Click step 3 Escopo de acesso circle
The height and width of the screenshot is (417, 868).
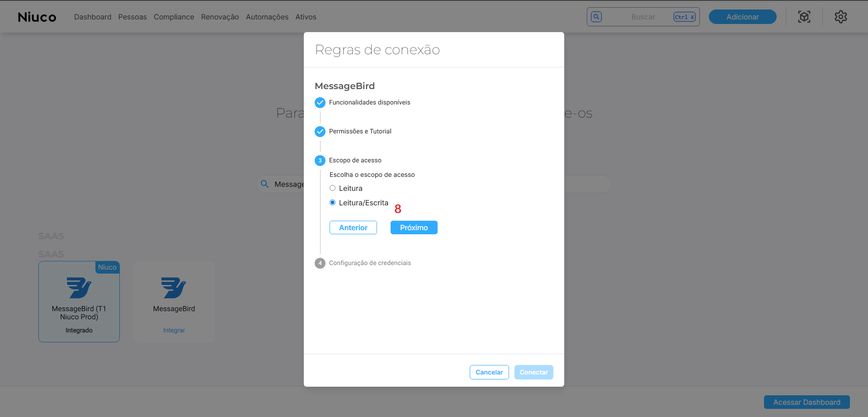click(320, 161)
